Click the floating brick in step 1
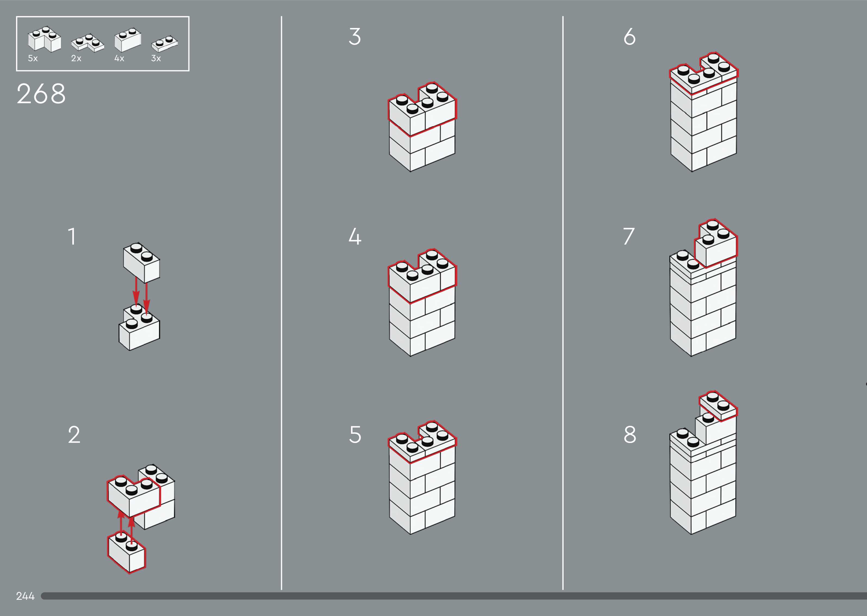This screenshot has width=867, height=616. click(141, 262)
